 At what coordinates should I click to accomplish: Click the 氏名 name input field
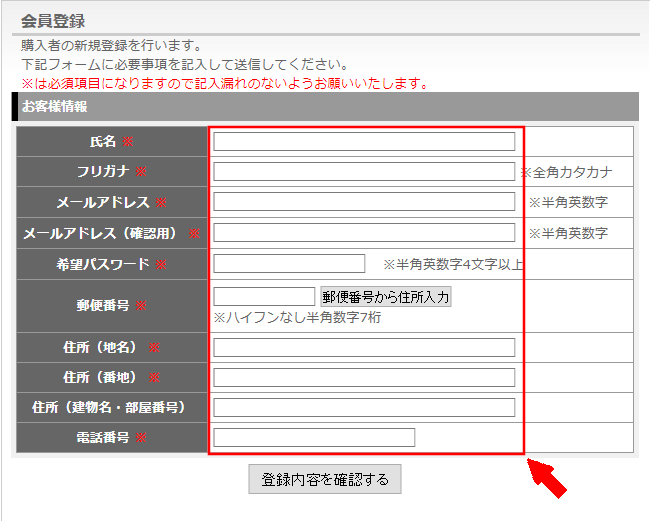click(x=364, y=142)
